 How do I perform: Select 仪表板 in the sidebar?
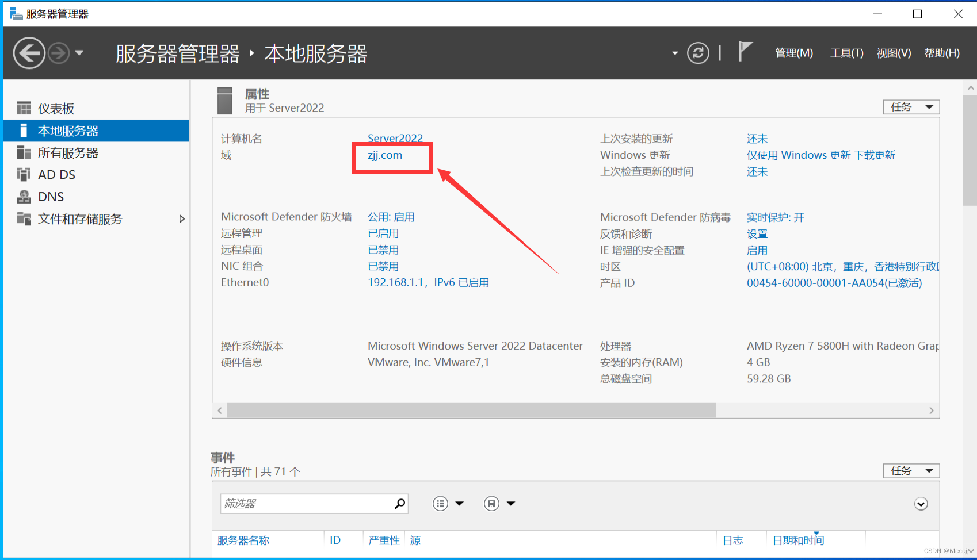(96, 109)
